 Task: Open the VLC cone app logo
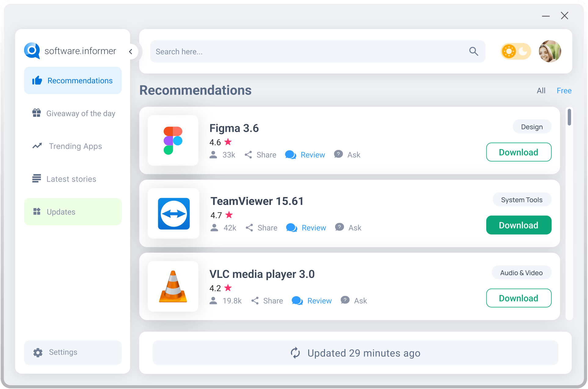pos(173,286)
